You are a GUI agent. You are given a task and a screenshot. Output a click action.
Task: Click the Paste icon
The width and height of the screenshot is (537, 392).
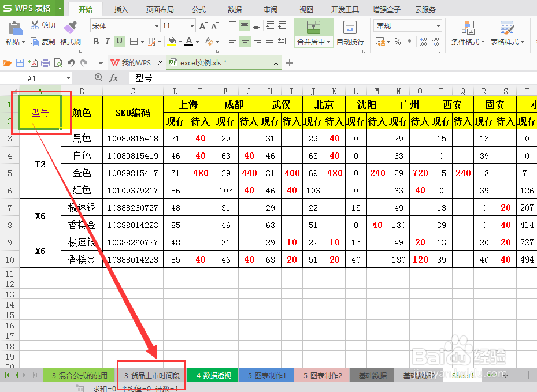14,28
